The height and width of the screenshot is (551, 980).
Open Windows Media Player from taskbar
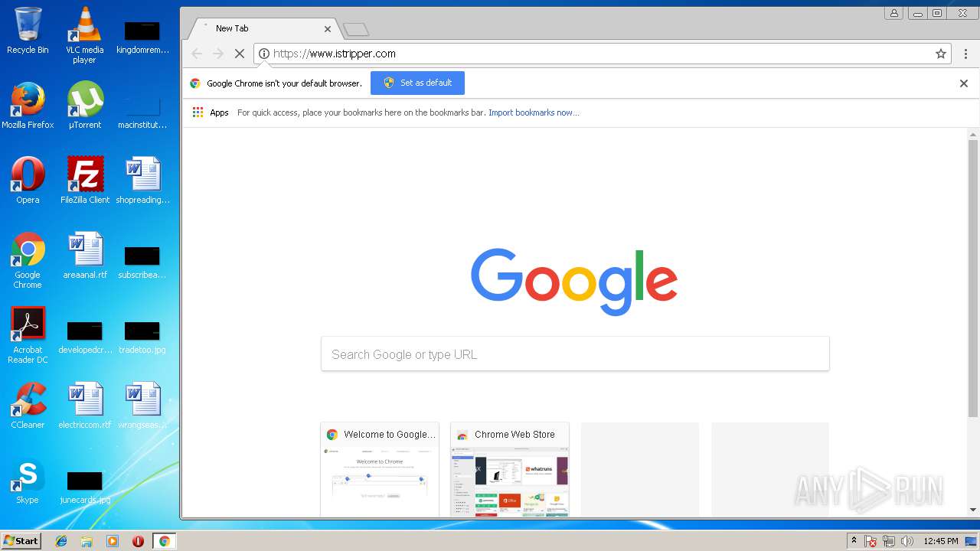click(113, 541)
